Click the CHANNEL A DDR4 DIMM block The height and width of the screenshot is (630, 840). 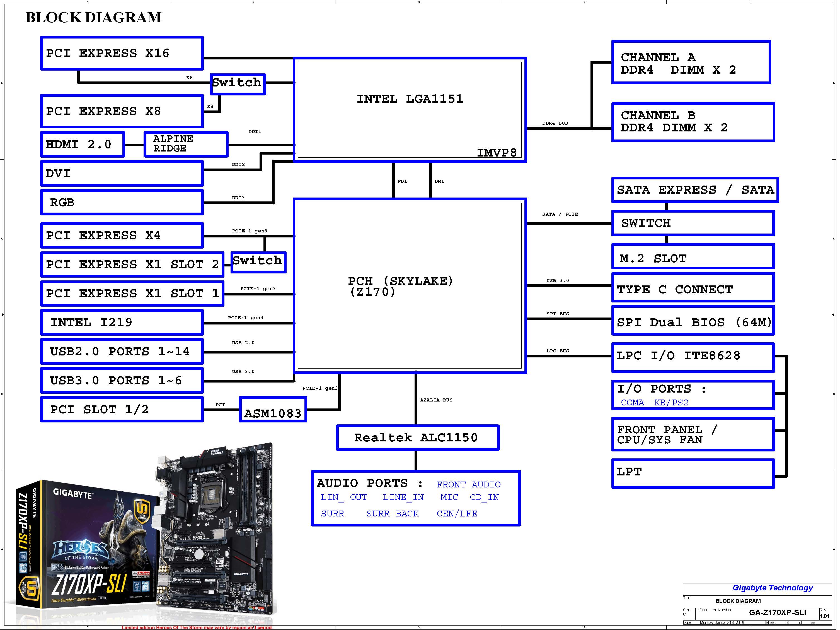[691, 62]
